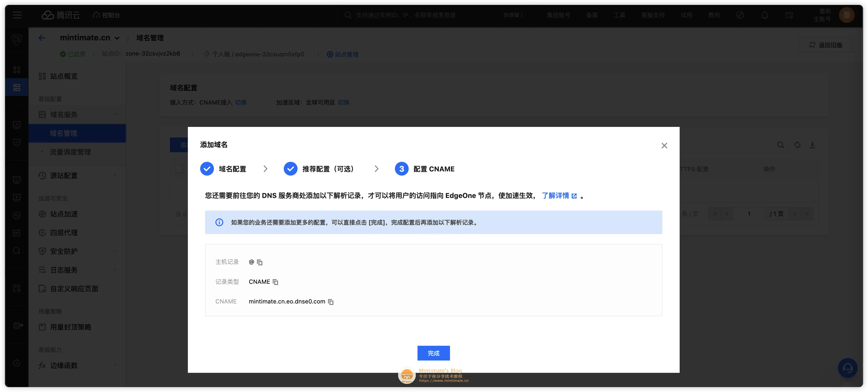Open the 试用 menu
The height and width of the screenshot is (392, 868).
[686, 15]
